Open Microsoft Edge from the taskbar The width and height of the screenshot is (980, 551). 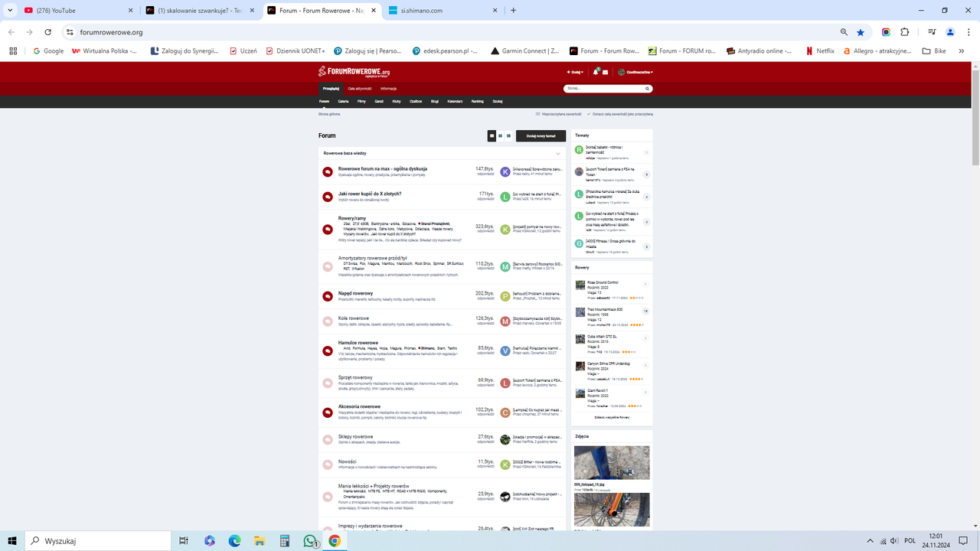pyautogui.click(x=234, y=541)
